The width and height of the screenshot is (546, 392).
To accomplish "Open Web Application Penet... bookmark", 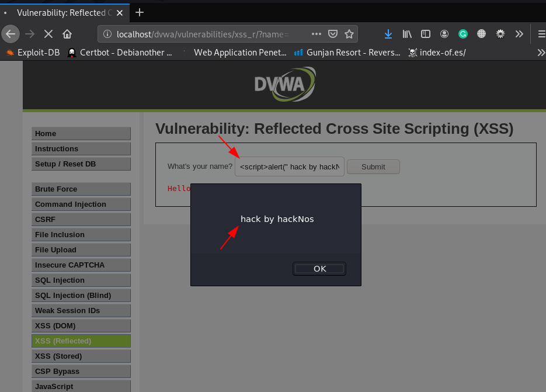I will tap(234, 53).
